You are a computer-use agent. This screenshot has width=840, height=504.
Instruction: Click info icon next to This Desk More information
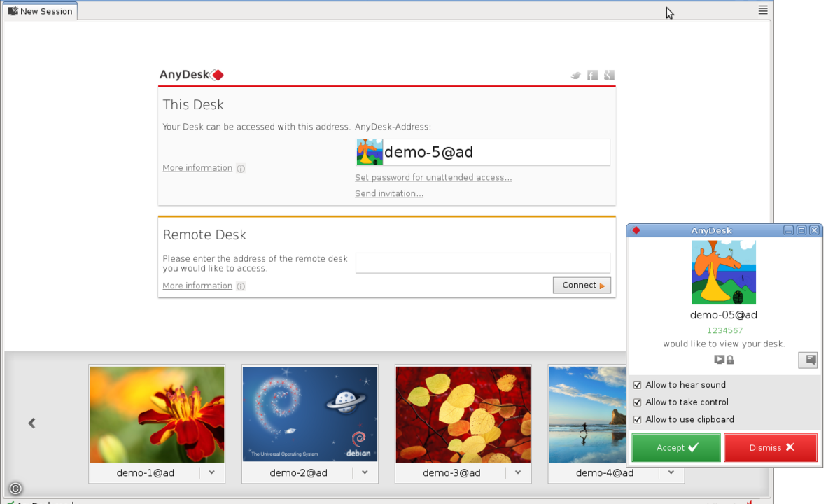point(241,169)
